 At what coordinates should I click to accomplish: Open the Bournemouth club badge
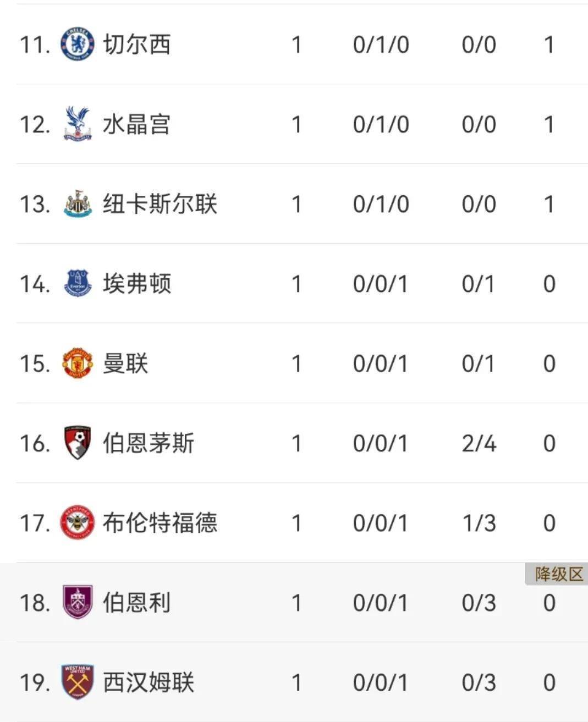tap(77, 443)
